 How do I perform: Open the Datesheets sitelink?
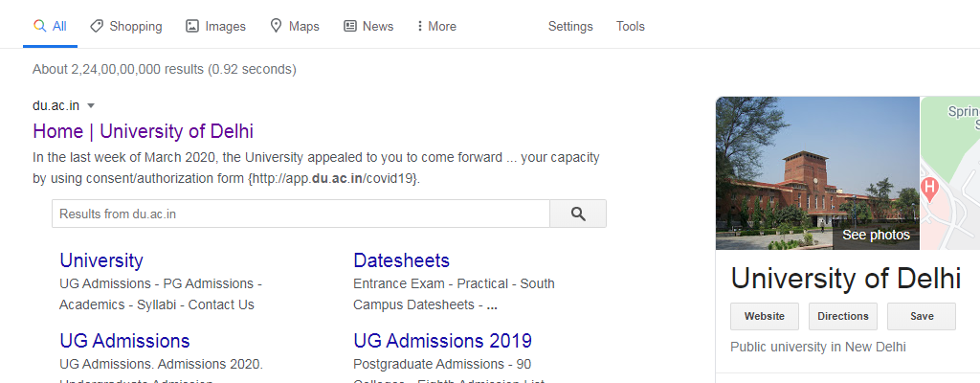(401, 260)
